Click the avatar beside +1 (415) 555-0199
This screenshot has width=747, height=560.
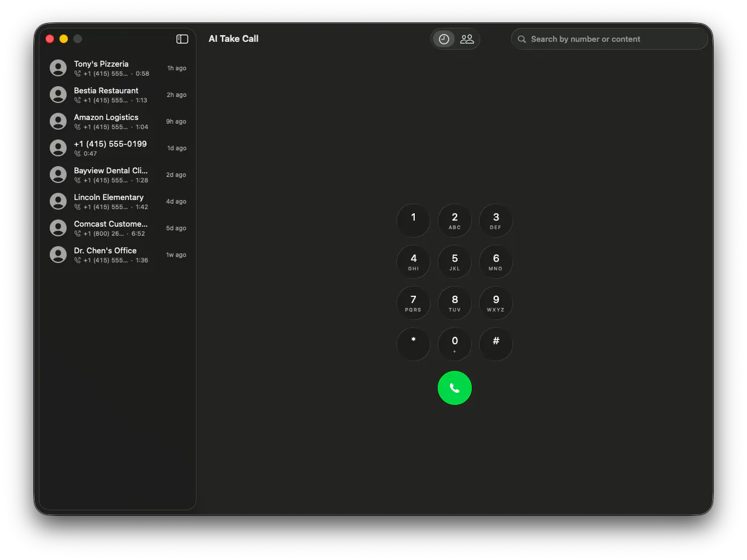58,148
